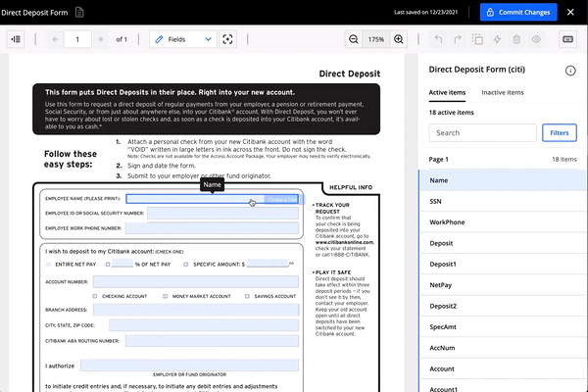Click 'Last saved on 12/23/2021' text

[x=425, y=12]
